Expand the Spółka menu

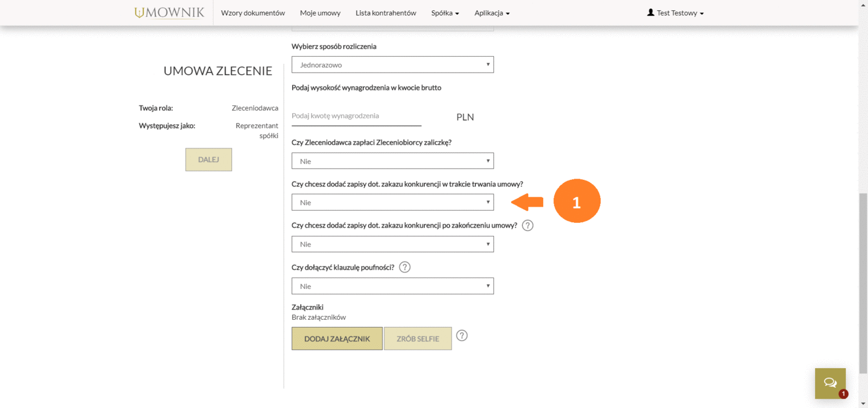coord(445,13)
